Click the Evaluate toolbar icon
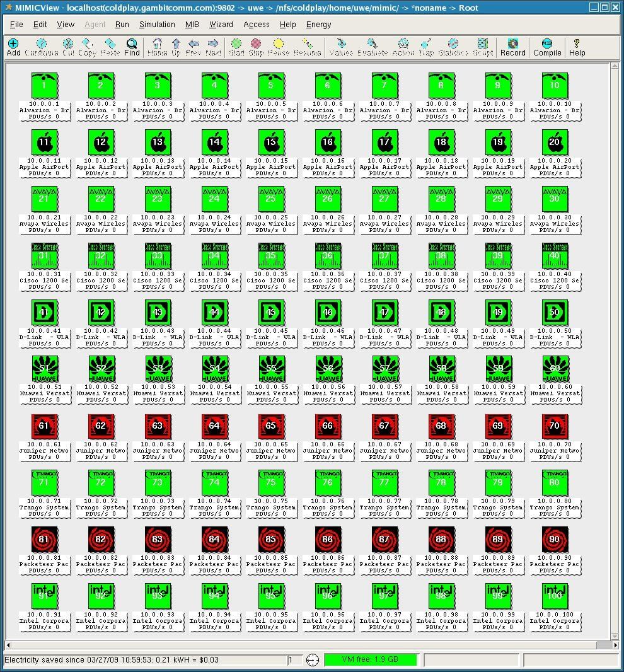Viewport: 624px width, 672px height. click(373, 47)
